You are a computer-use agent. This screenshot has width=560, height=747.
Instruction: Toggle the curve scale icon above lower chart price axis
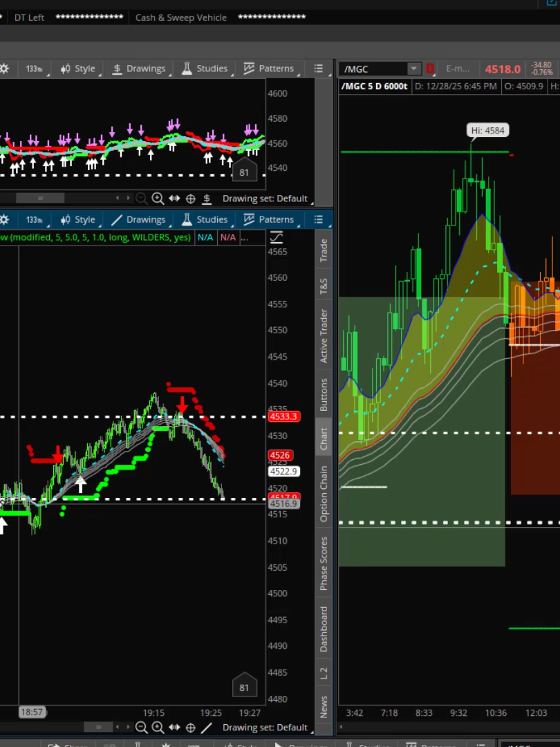point(276,237)
